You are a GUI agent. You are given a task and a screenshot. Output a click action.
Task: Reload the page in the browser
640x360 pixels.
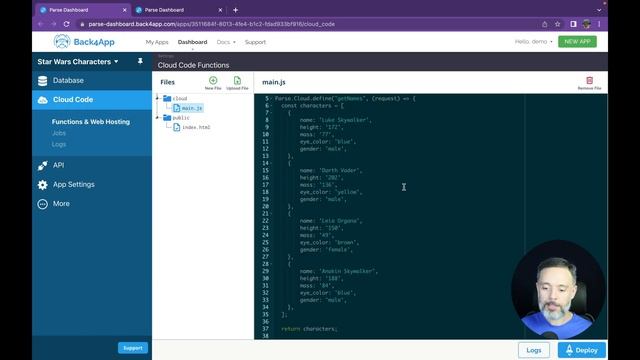point(67,24)
